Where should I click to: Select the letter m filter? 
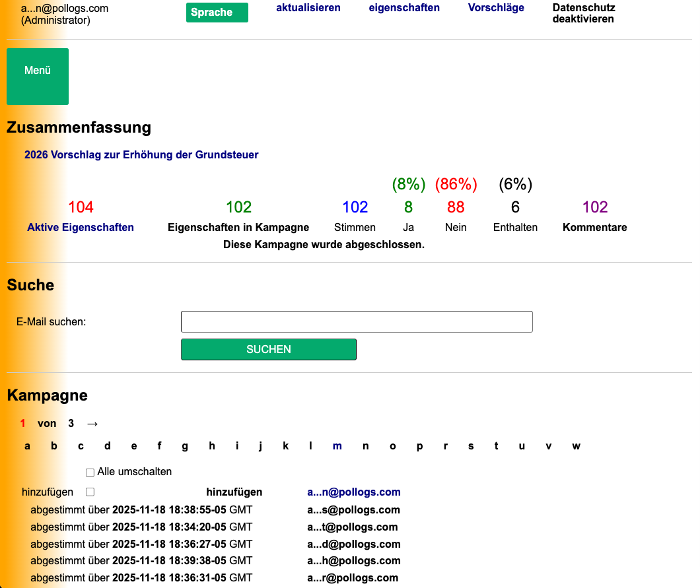tap(337, 445)
